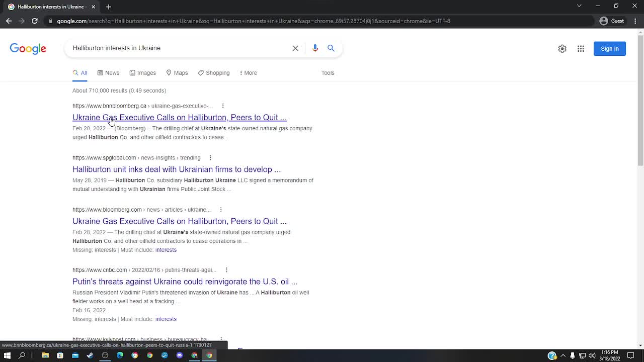Screen dimensions: 644x362
Task: Open the Google apps grid
Action: tap(581, 49)
